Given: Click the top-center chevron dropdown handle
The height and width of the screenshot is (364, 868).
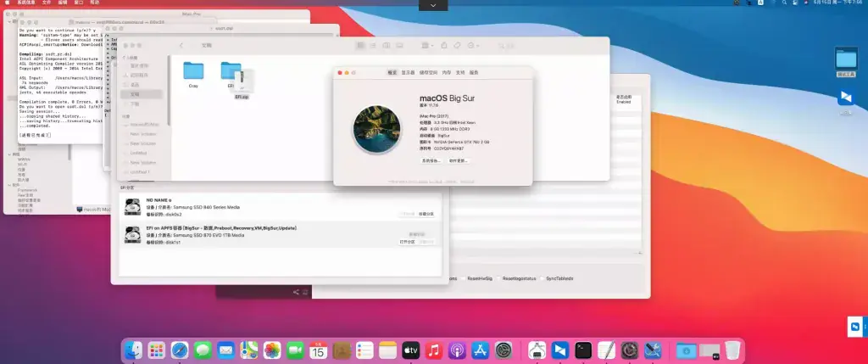Looking at the screenshot, I should [433, 5].
